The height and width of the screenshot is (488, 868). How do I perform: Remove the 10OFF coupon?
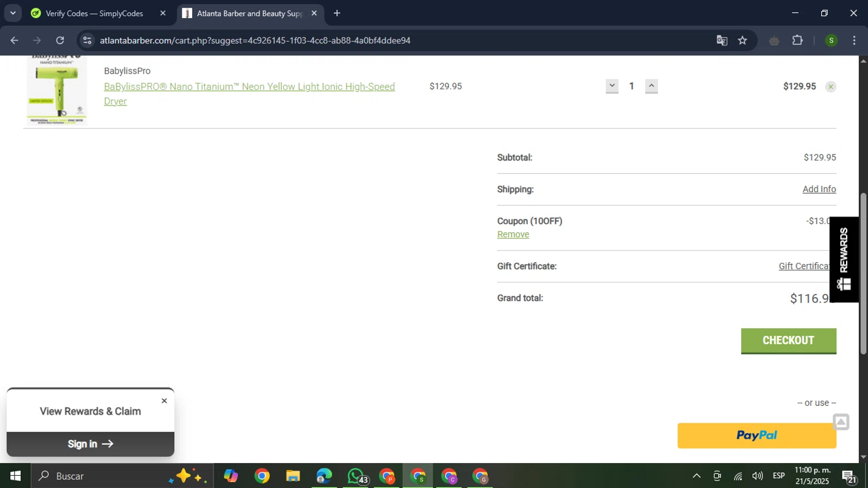pyautogui.click(x=513, y=234)
